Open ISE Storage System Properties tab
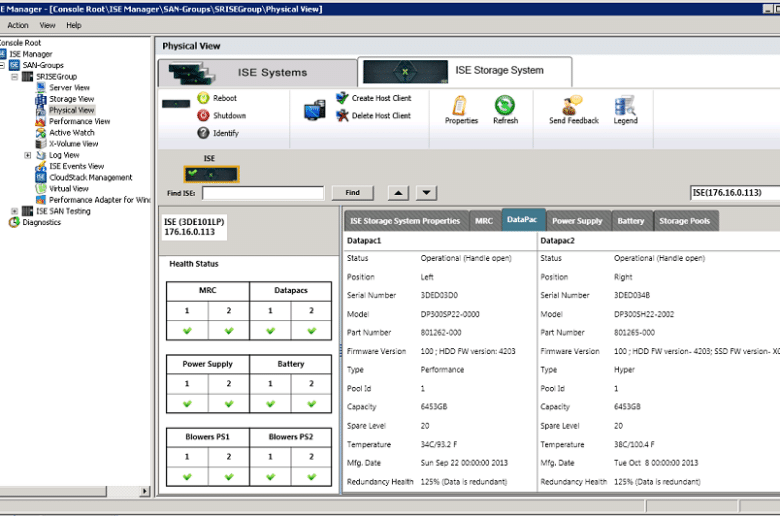780x516 pixels. click(x=405, y=221)
